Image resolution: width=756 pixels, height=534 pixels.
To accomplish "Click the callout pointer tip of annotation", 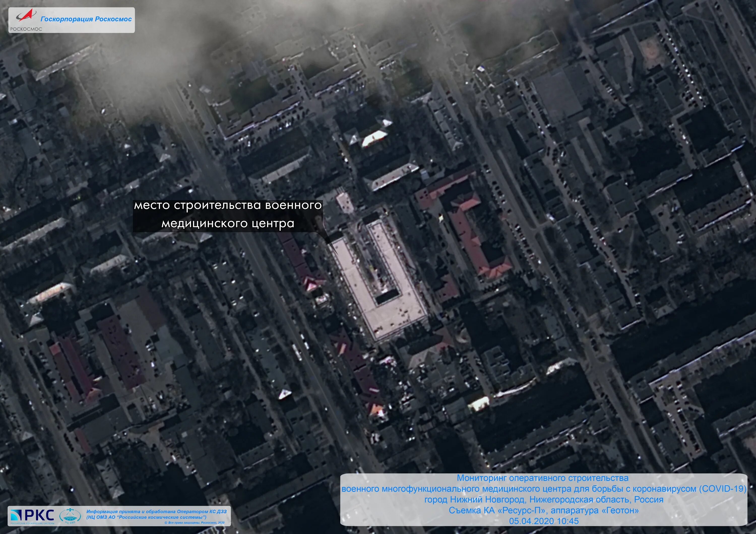I will point(337,253).
